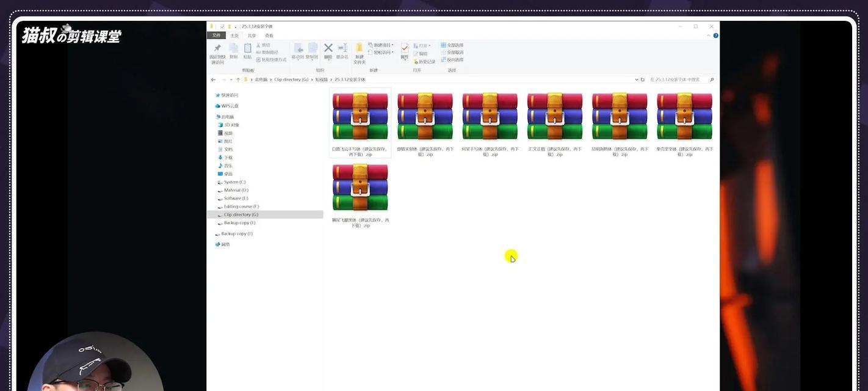868x391 pixels.
Task: Refresh the current folder view
Action: tap(642, 79)
